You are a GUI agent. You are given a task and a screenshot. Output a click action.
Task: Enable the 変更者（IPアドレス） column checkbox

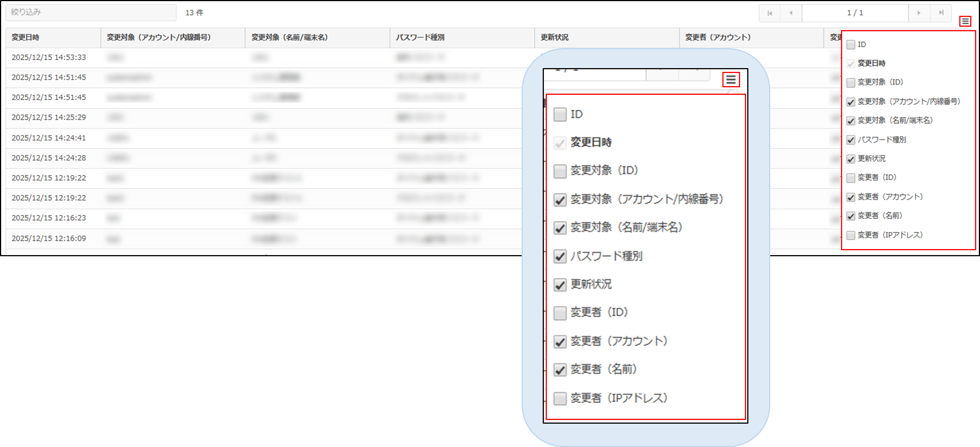pyautogui.click(x=851, y=235)
